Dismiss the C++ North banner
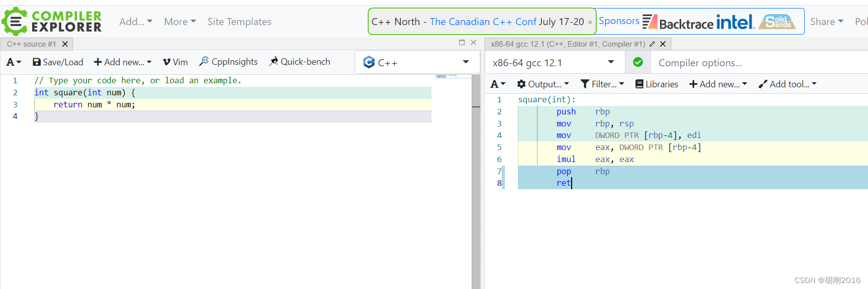The height and width of the screenshot is (289, 868). (x=590, y=22)
